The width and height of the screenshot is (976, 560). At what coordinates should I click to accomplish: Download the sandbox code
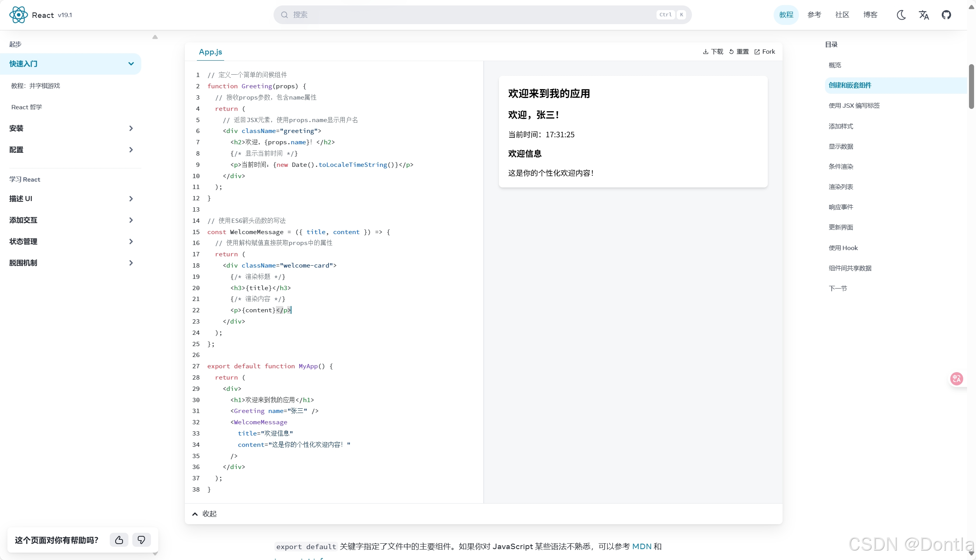(x=713, y=52)
